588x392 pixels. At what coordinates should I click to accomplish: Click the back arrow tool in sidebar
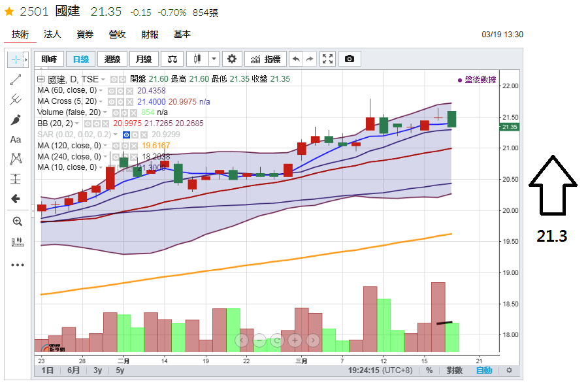point(16,199)
